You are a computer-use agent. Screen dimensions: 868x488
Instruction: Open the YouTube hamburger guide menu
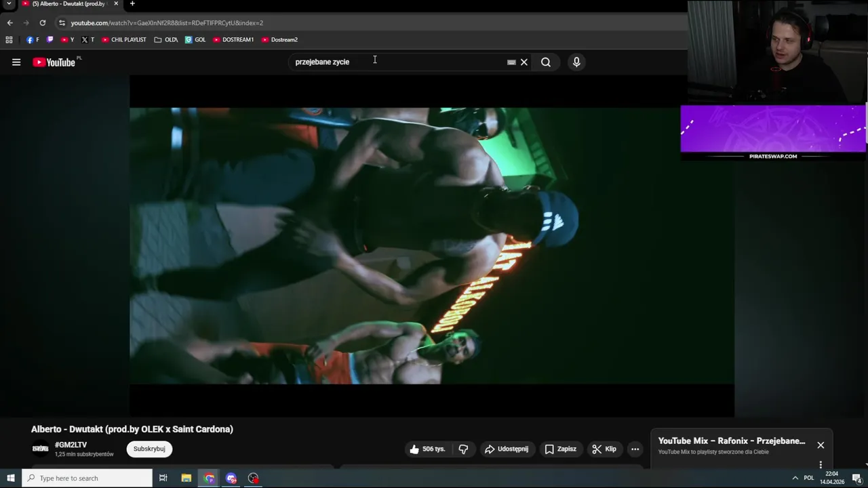16,62
